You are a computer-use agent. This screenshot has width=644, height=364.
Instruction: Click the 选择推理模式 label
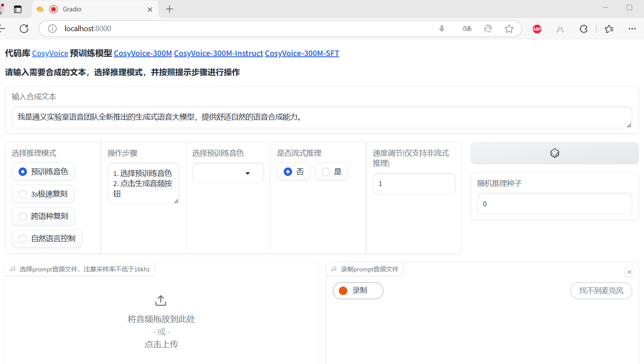[x=34, y=153]
